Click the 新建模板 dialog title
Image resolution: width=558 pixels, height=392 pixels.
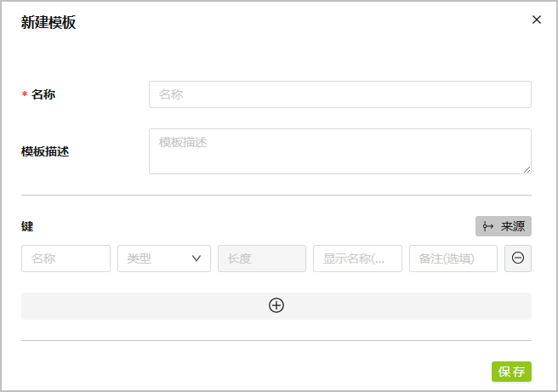[x=48, y=23]
